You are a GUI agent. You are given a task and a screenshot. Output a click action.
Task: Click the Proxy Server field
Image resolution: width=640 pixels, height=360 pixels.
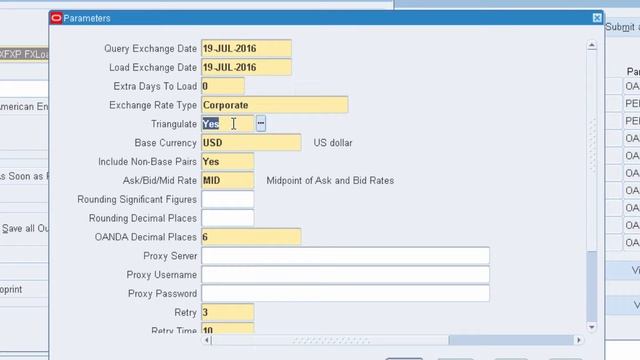pos(345,256)
